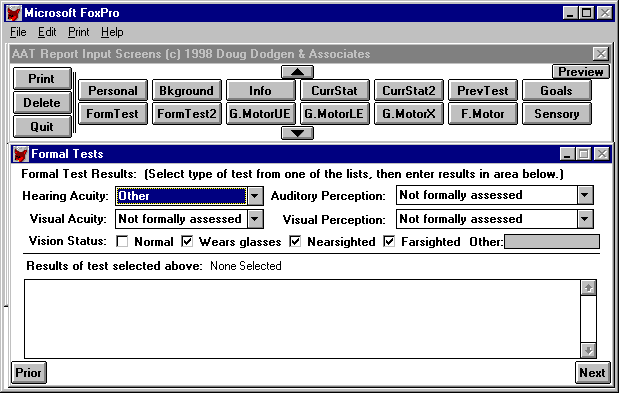Image resolution: width=619 pixels, height=393 pixels.
Task: Click the Vision Status Other input field
Action: pyautogui.click(x=551, y=241)
